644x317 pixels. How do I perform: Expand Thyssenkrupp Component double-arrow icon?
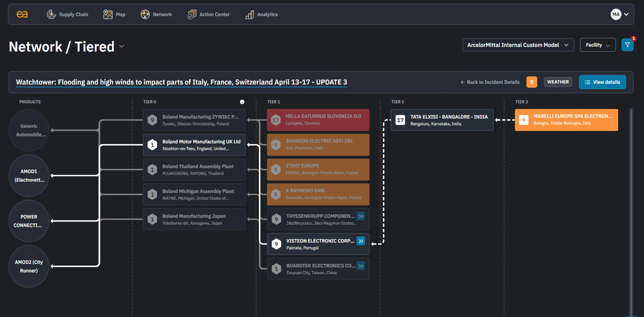[x=361, y=216]
